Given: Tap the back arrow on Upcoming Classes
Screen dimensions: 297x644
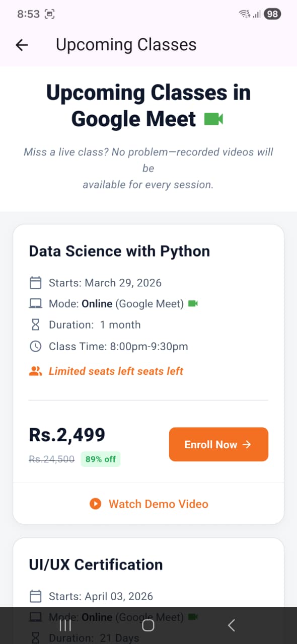Looking at the screenshot, I should tap(21, 45).
